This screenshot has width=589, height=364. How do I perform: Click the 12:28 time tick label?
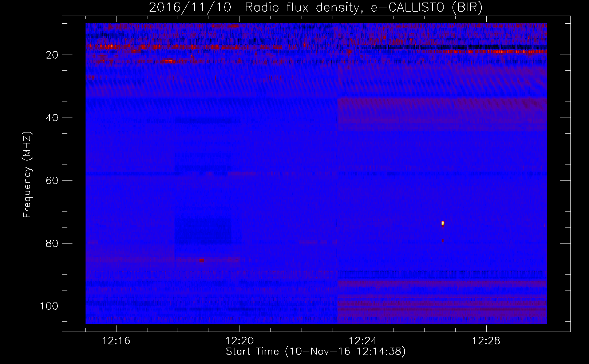(486, 341)
